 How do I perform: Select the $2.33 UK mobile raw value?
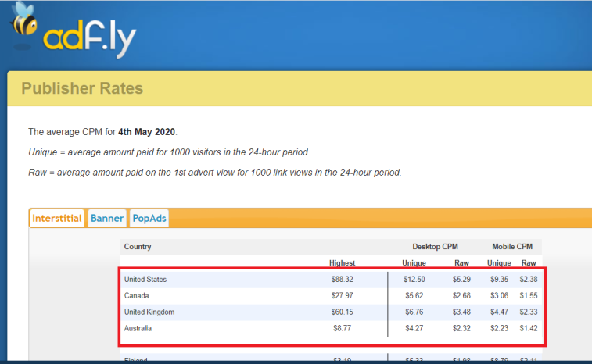pyautogui.click(x=528, y=312)
